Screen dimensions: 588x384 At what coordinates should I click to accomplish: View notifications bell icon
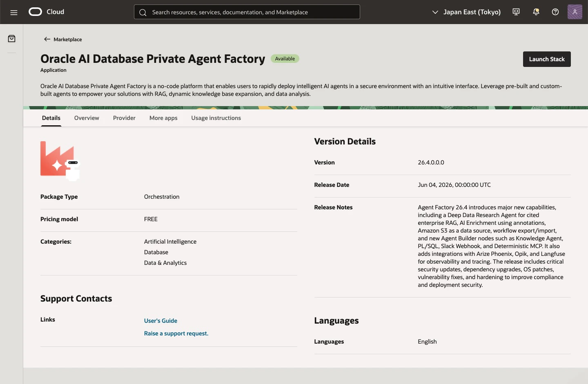click(x=536, y=12)
